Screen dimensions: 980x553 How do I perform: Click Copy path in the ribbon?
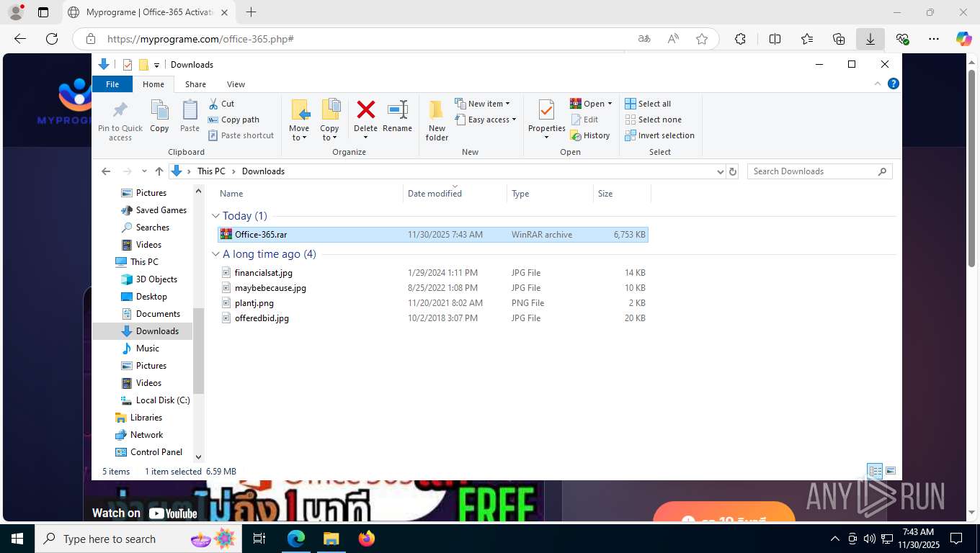point(233,120)
